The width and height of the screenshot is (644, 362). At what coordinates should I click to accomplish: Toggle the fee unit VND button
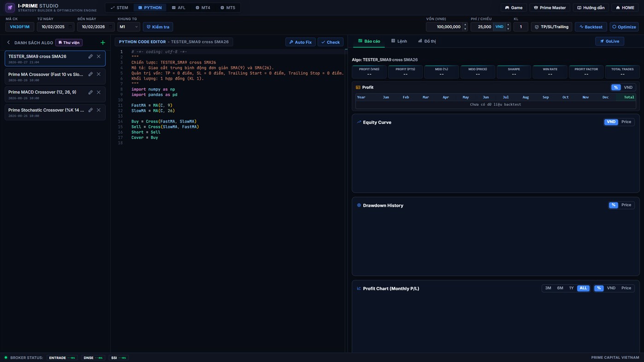tap(499, 27)
